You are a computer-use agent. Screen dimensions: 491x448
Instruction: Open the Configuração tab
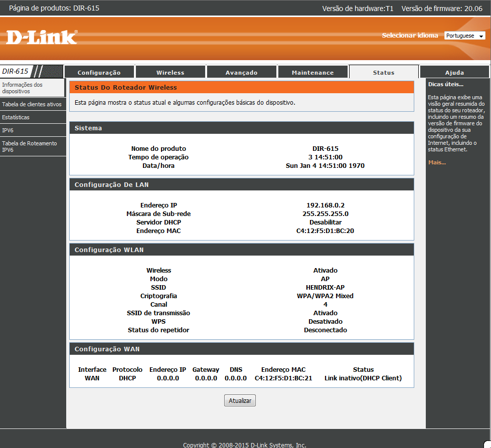pyautogui.click(x=99, y=72)
